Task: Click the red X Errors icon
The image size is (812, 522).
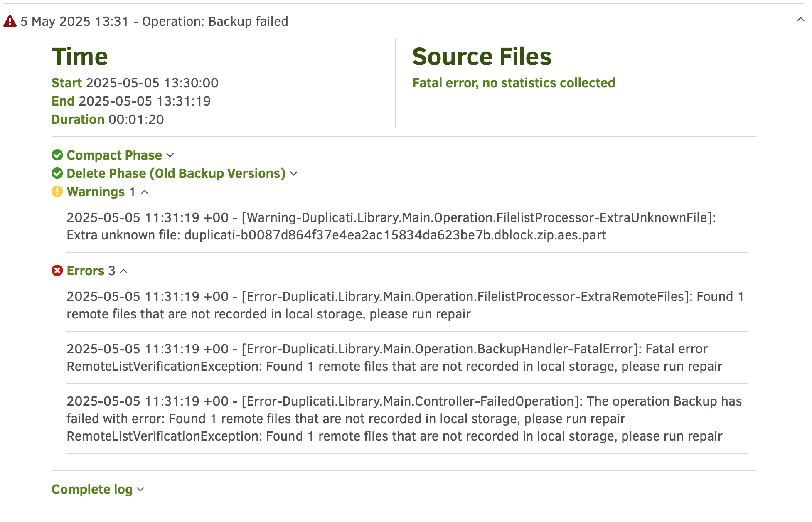Action: click(57, 271)
